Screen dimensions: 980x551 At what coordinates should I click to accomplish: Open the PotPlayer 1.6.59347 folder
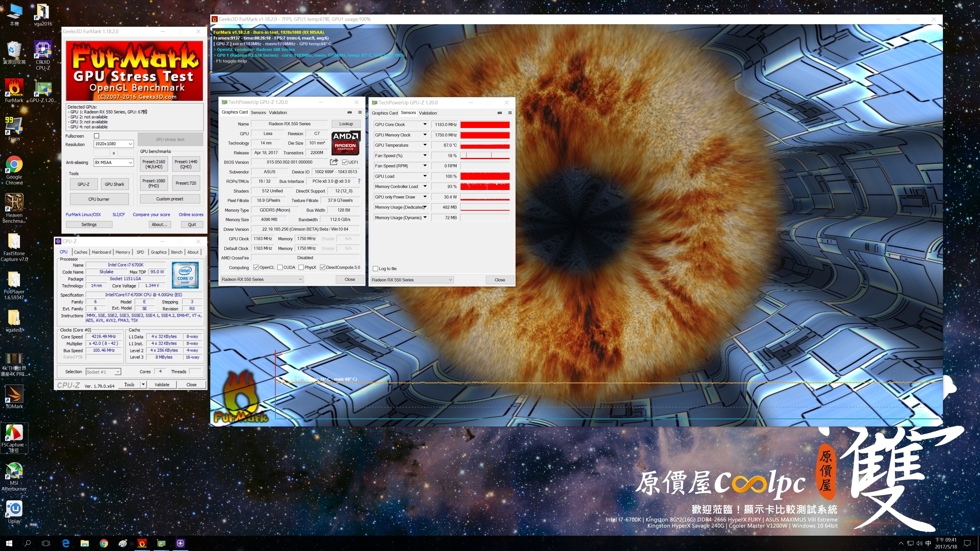pos(14,285)
